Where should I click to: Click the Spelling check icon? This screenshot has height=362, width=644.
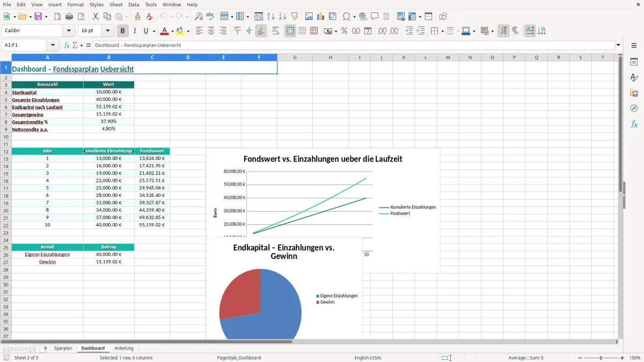click(210, 17)
